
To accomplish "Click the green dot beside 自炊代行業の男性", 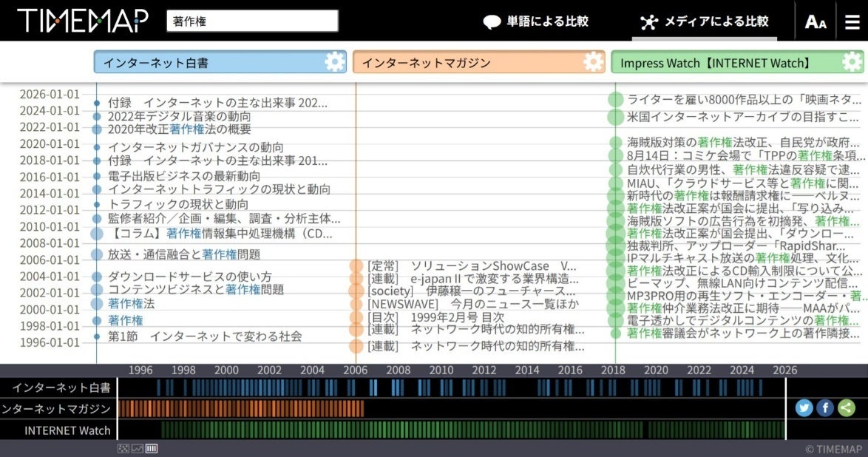I will tap(616, 169).
